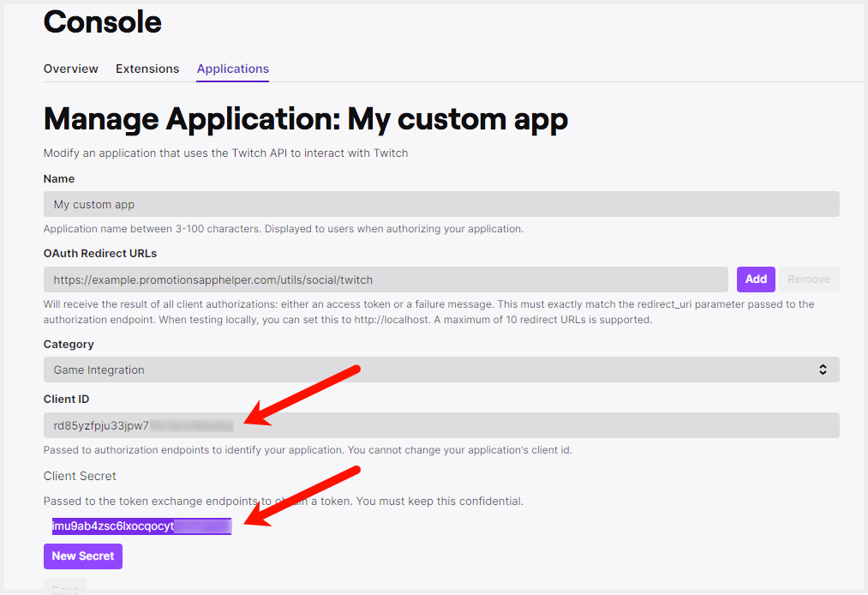Click the Console heading
The image size is (868, 595).
click(x=103, y=22)
